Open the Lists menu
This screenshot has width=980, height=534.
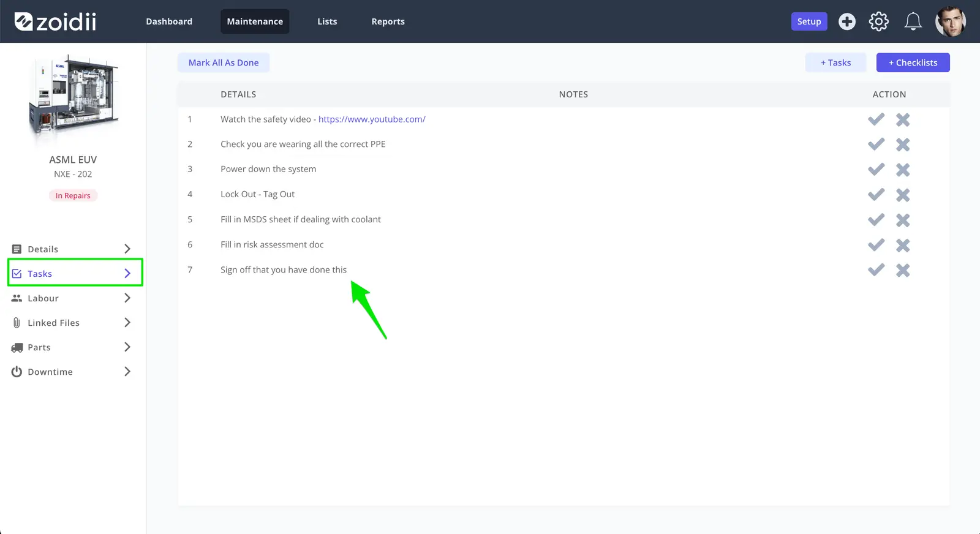click(327, 21)
